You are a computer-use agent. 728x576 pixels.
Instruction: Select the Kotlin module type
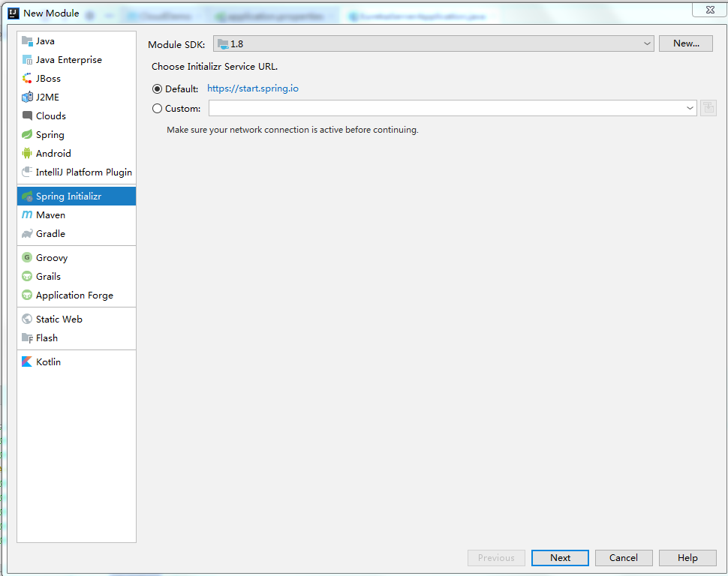[77, 361]
